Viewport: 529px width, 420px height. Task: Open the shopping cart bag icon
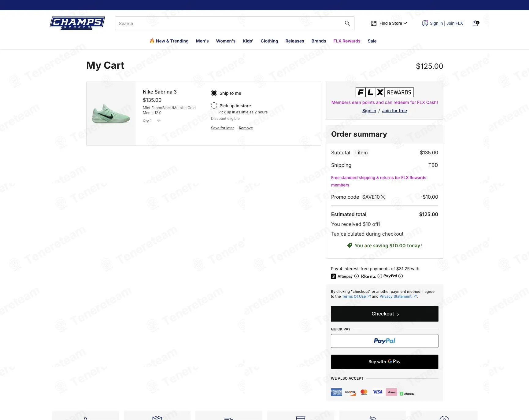475,23
